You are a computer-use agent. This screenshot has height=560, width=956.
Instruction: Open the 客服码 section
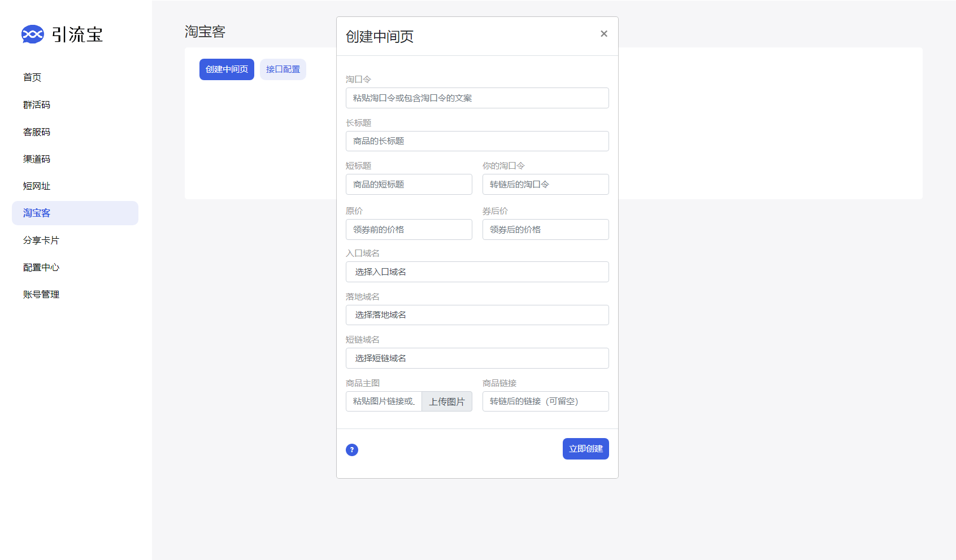36,132
